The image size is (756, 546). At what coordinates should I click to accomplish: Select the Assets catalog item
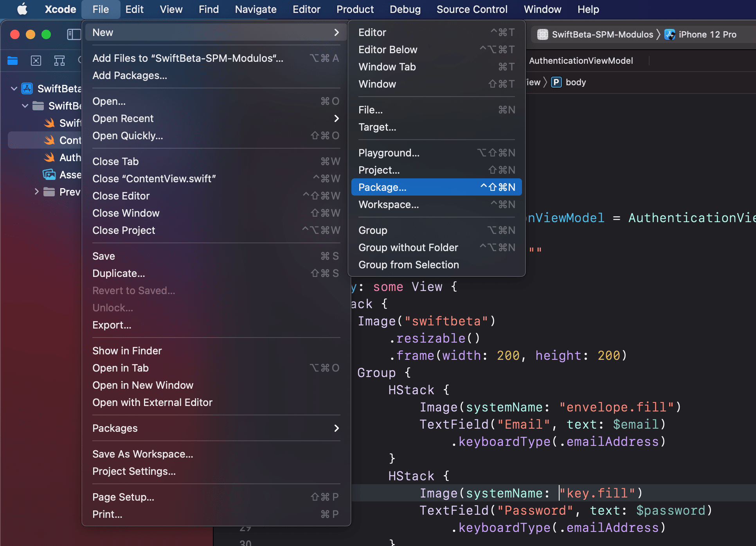click(x=63, y=175)
